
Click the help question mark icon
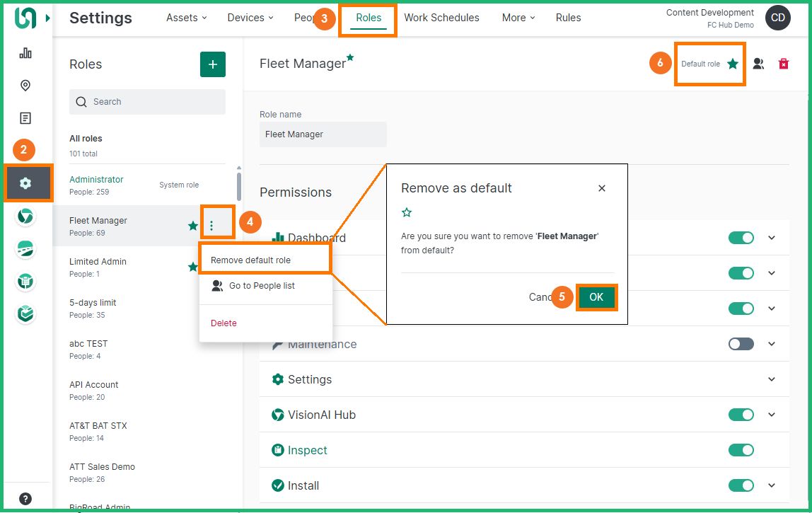[x=25, y=499]
